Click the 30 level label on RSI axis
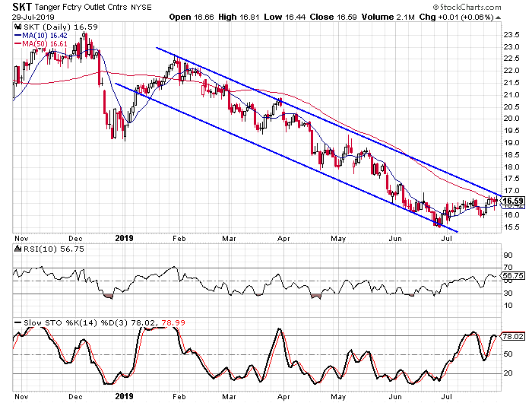 pos(508,294)
